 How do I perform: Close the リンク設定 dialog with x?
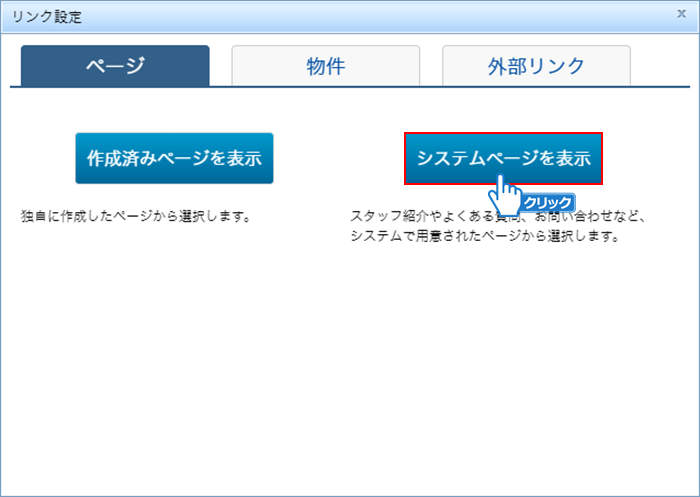coord(682,15)
